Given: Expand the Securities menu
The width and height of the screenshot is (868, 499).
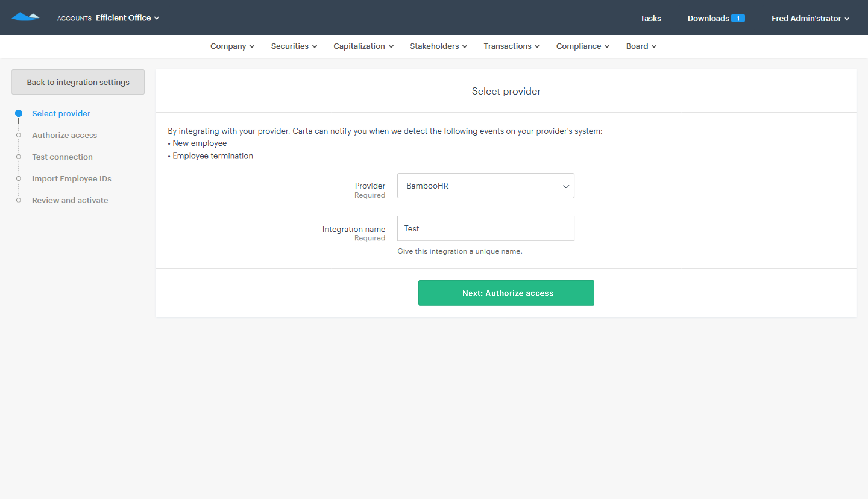Looking at the screenshot, I should coord(294,46).
